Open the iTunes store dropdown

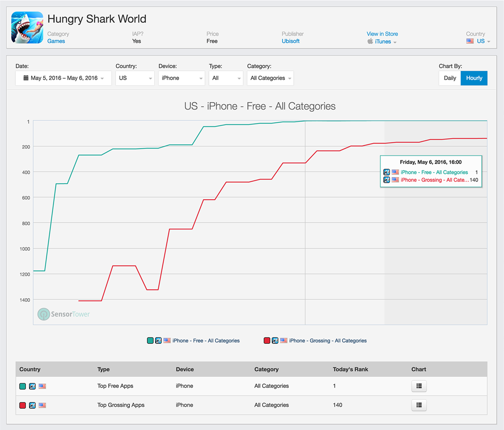pyautogui.click(x=386, y=42)
